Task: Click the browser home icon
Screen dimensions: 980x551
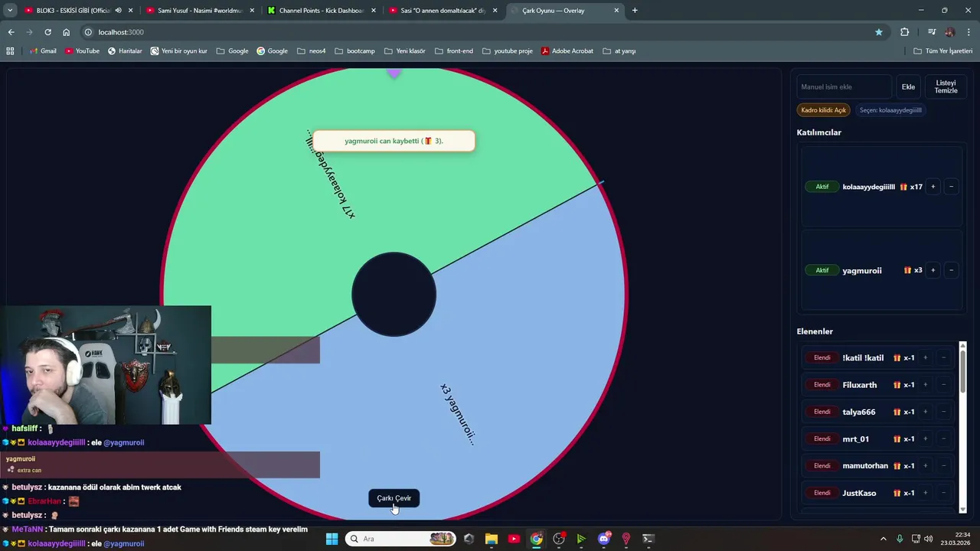Action: click(x=66, y=32)
